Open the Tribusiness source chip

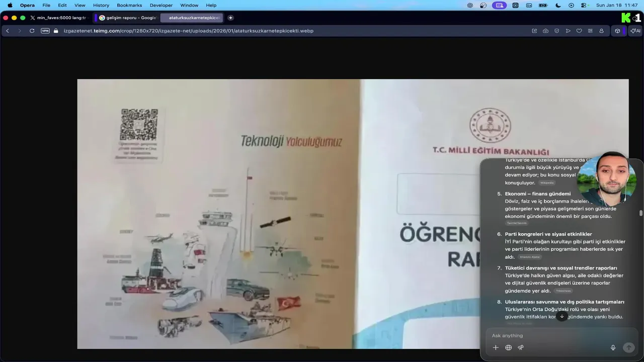563,291
